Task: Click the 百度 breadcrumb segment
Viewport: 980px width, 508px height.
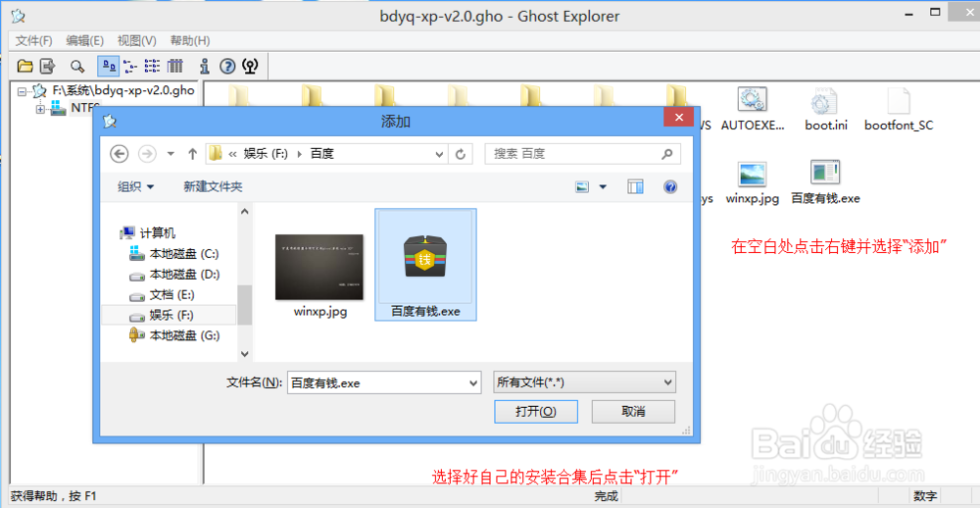Action: tap(321, 154)
